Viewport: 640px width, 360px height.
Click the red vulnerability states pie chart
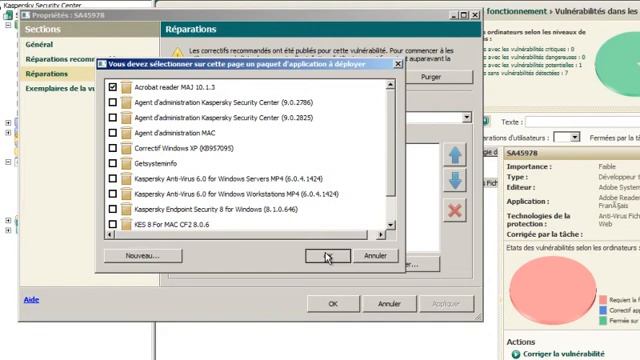pos(553,290)
